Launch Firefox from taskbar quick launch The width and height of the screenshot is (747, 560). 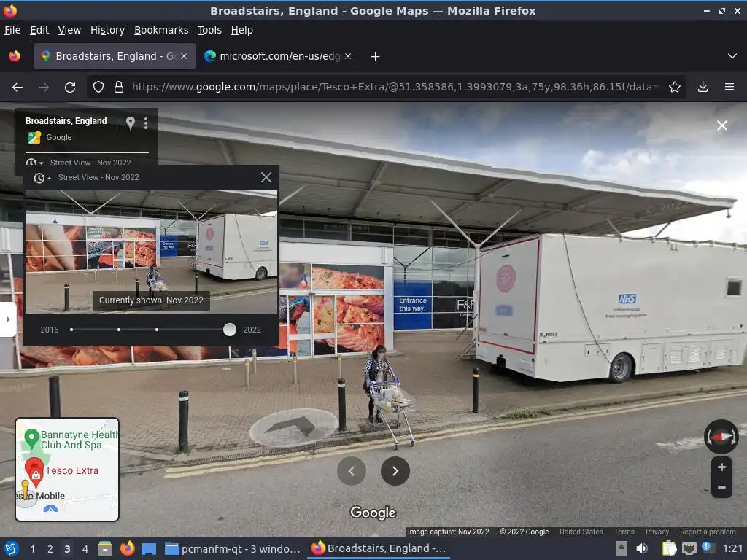point(127,548)
